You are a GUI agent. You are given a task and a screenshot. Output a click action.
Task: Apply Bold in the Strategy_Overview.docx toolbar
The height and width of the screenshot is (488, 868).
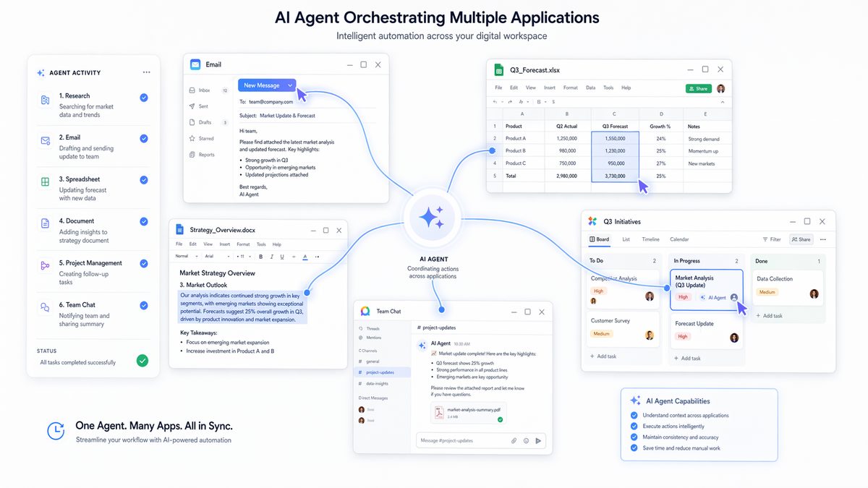(261, 257)
